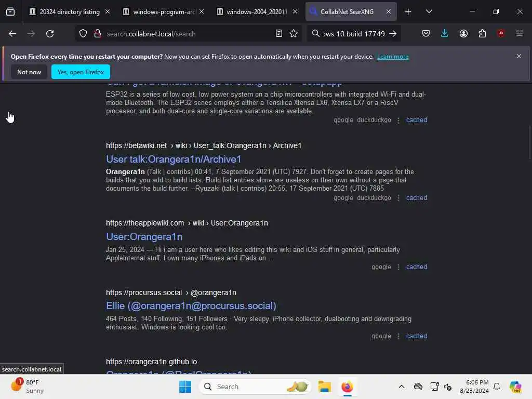532x399 pixels.
Task: Open the Extensions puzzle icon
Action: 482,33
